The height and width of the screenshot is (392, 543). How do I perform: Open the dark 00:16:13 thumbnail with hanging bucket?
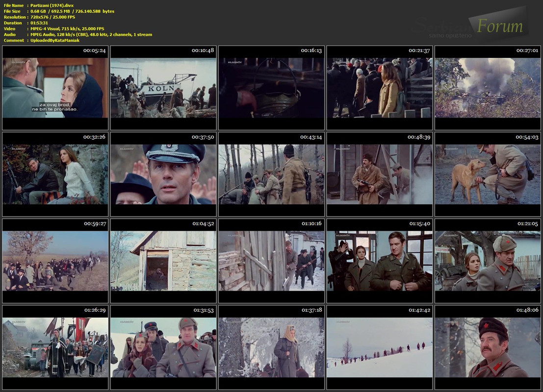click(272, 88)
